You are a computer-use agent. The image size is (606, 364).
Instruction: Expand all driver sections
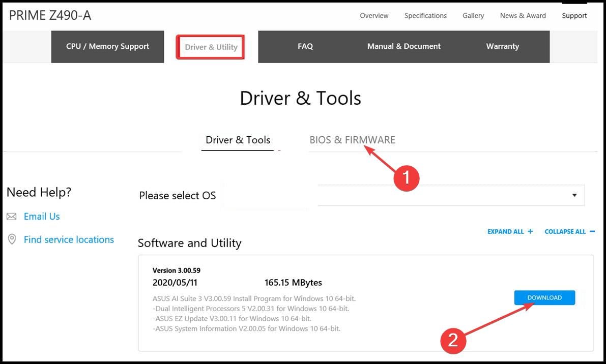pos(510,231)
